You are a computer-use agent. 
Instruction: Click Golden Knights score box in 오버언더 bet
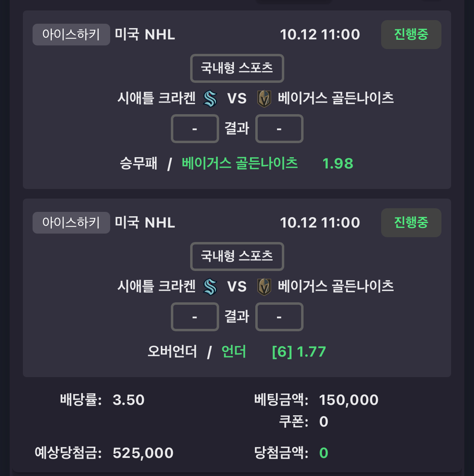pos(279,317)
